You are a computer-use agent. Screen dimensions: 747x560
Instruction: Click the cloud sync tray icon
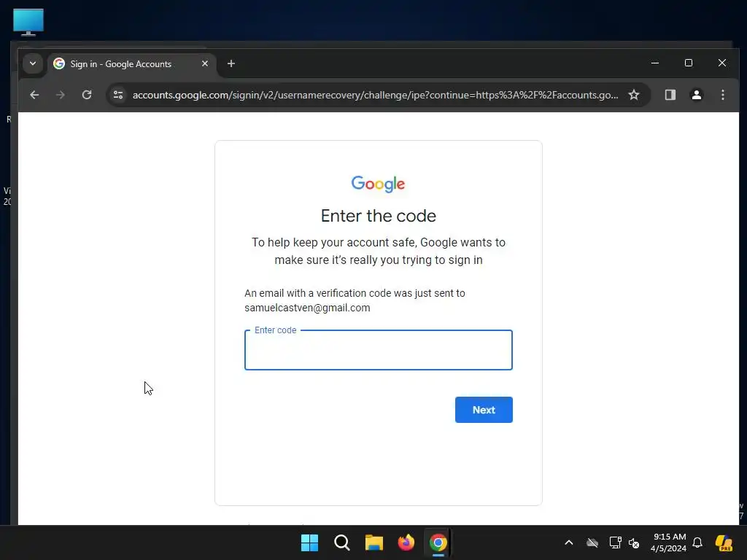click(x=592, y=542)
